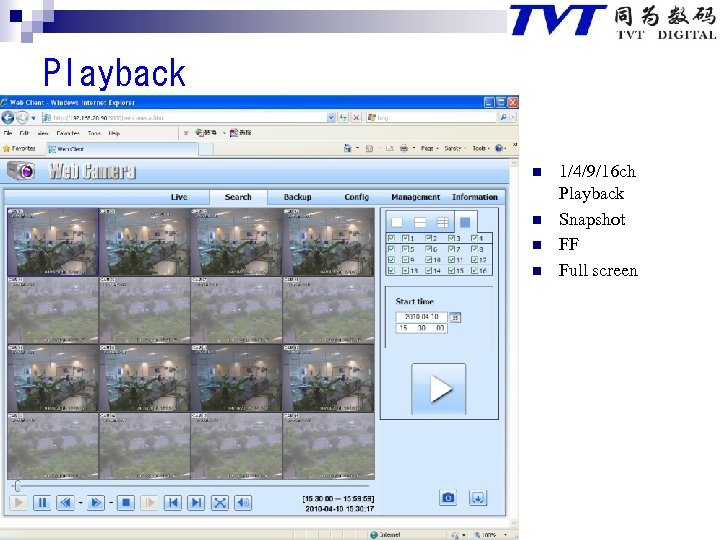This screenshot has width=720, height=540.
Task: Jump to next section button
Action: point(197,503)
